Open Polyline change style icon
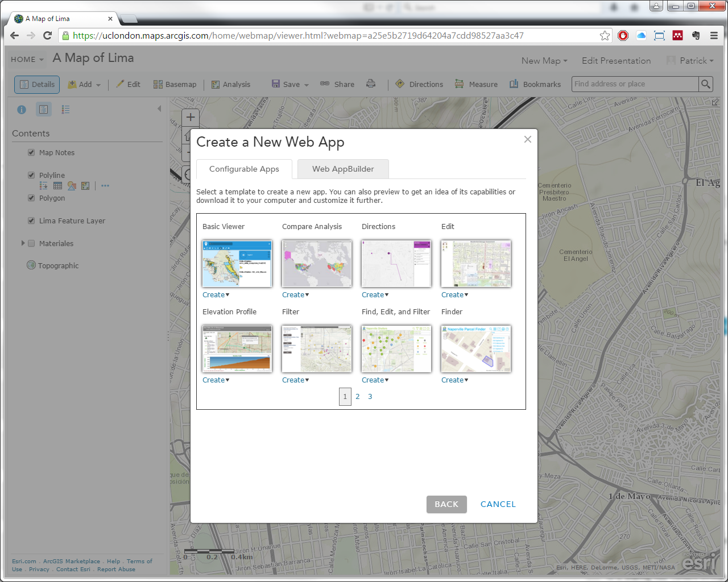 [x=72, y=186]
